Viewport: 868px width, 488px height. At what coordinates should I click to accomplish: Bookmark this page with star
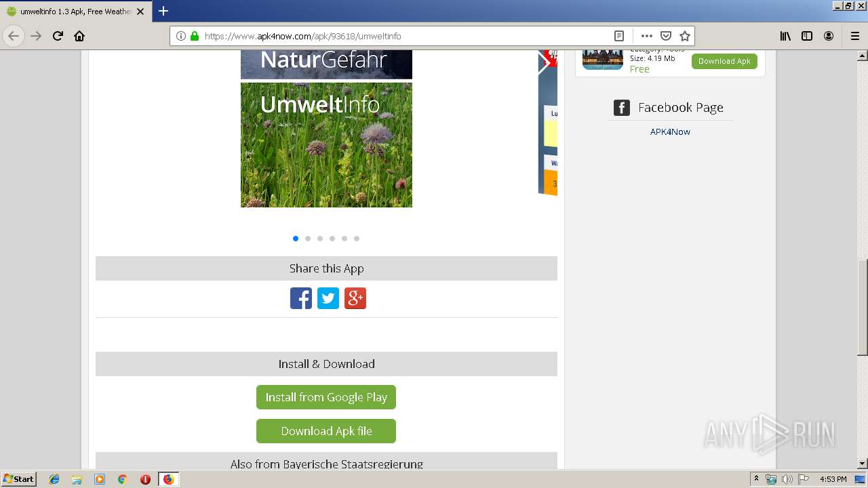point(685,36)
